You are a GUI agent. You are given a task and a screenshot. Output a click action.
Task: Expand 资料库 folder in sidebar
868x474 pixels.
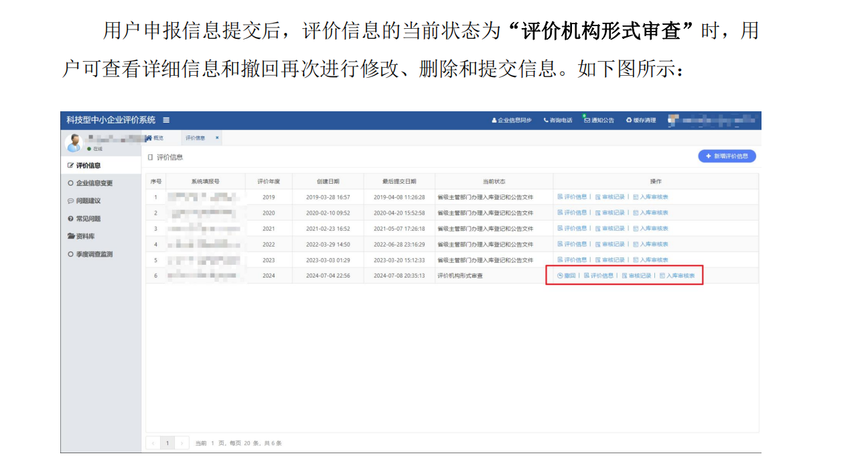[85, 236]
